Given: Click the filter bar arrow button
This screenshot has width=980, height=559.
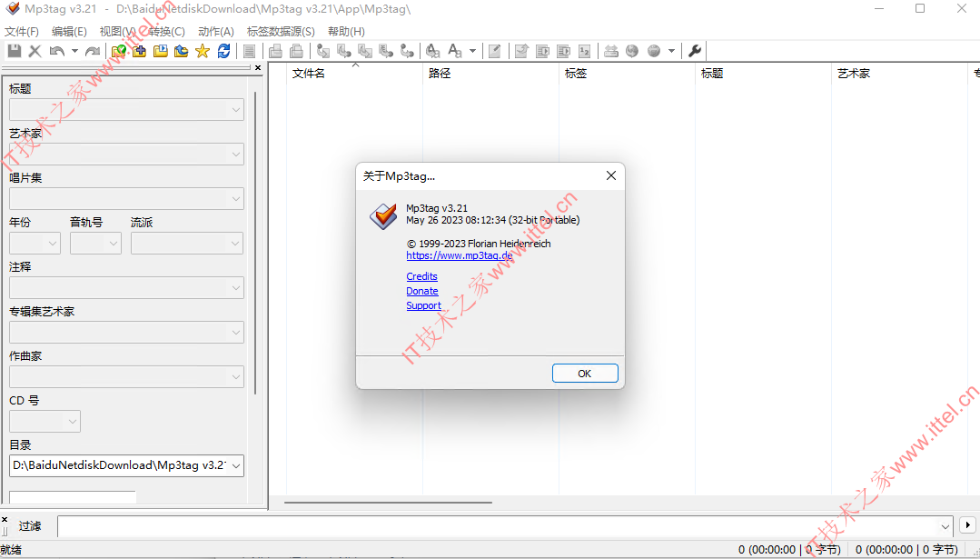Looking at the screenshot, I should point(967,525).
